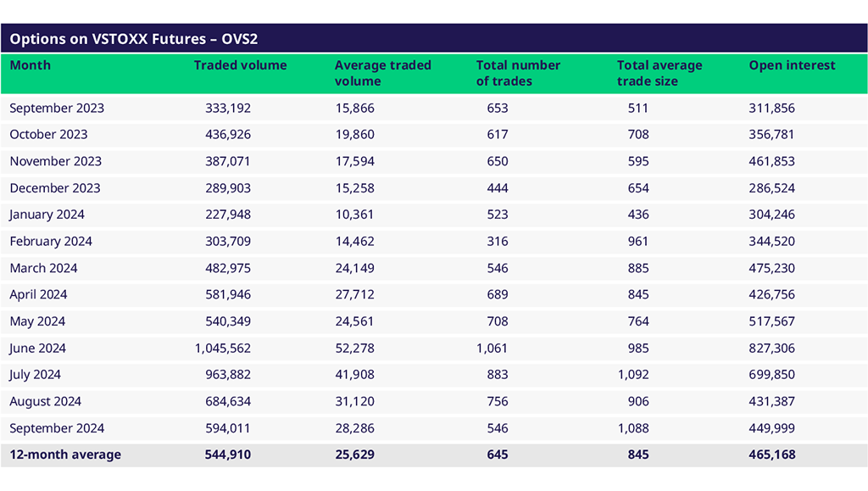868x491 pixels.
Task: Select the Month column header
Action: [x=31, y=65]
